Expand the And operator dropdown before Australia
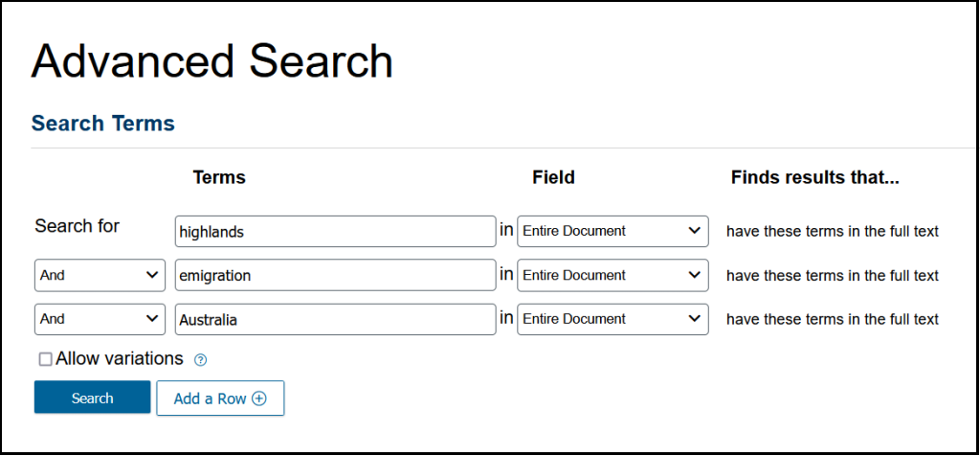This screenshot has width=980, height=456. (x=100, y=319)
